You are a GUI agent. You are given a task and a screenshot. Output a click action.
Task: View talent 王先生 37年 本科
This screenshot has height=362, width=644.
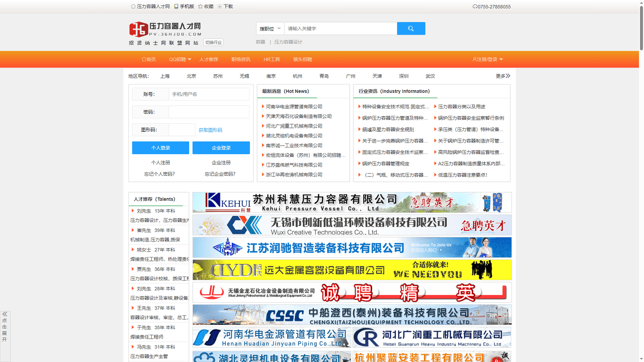(x=156, y=308)
